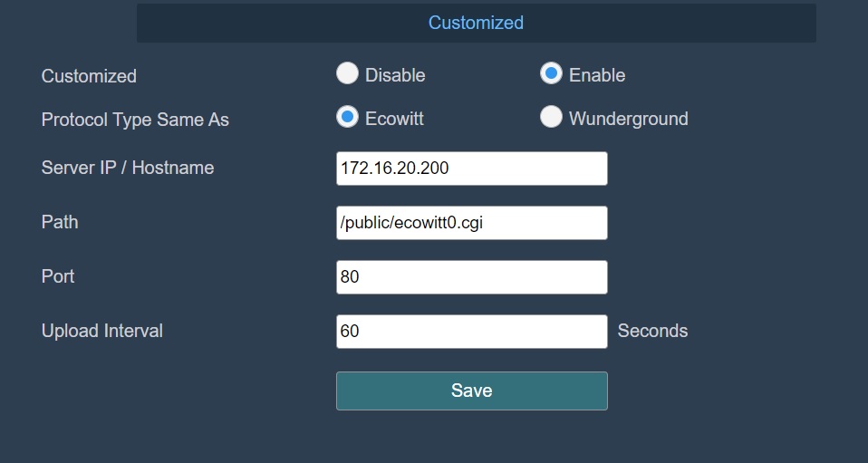The width and height of the screenshot is (868, 463).
Task: Click the 'Seconds' unit text
Action: point(652,331)
